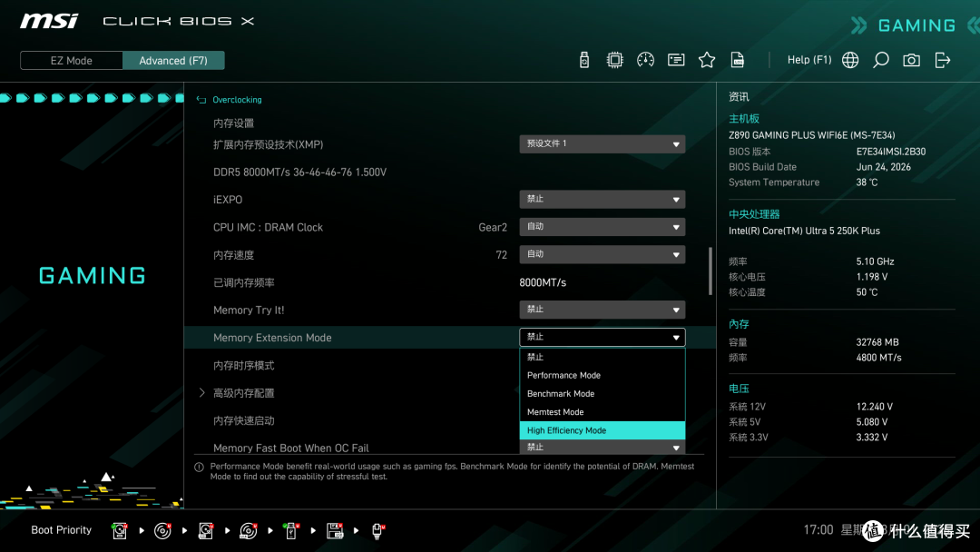
Task: Select the USB hard disk boot device
Action: (206, 531)
